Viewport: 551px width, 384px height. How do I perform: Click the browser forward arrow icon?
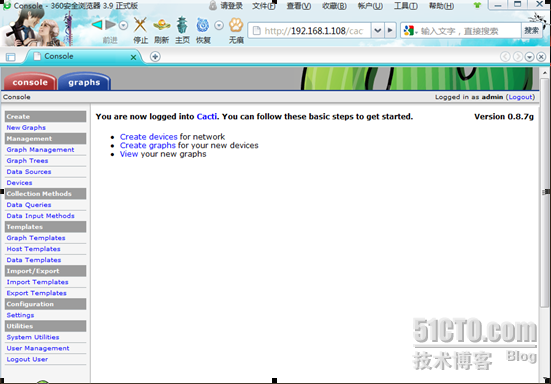pyautogui.click(x=111, y=25)
